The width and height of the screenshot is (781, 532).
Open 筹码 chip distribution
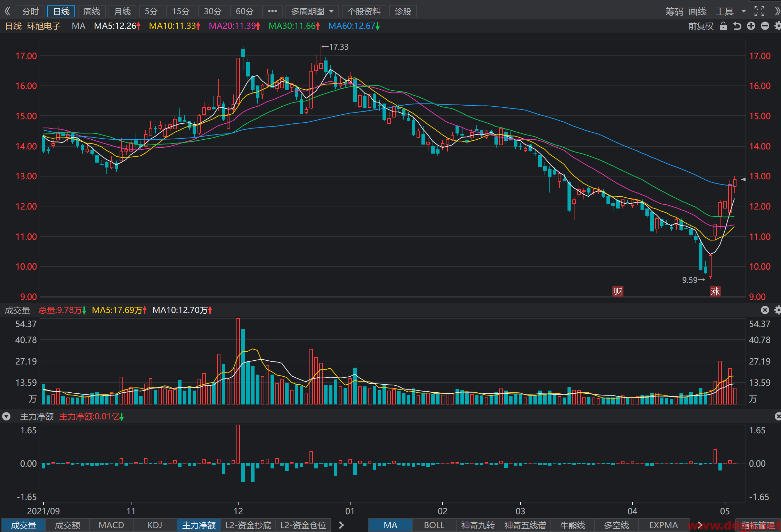click(674, 11)
